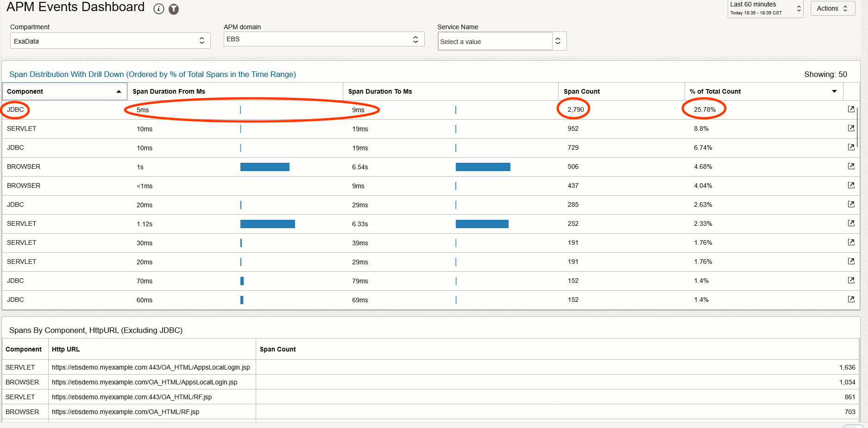The width and height of the screenshot is (868, 428).
Task: Toggle sort on the % of Total Count column
Action: coord(834,91)
